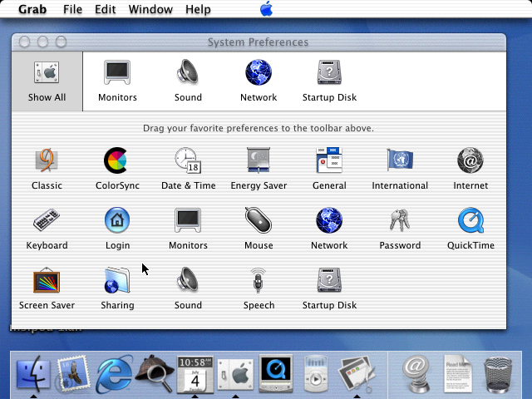Open Mouse preferences
The image size is (532, 399).
pyautogui.click(x=259, y=229)
